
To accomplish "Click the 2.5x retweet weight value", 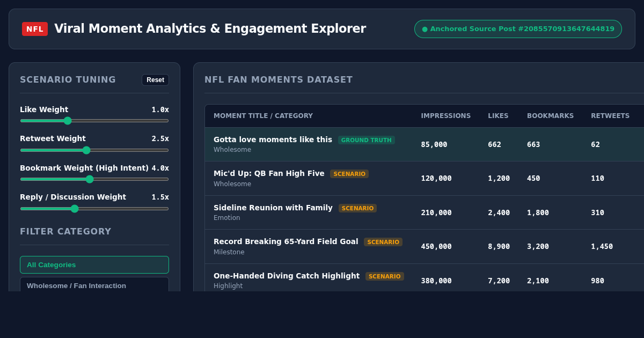I will (x=160, y=138).
